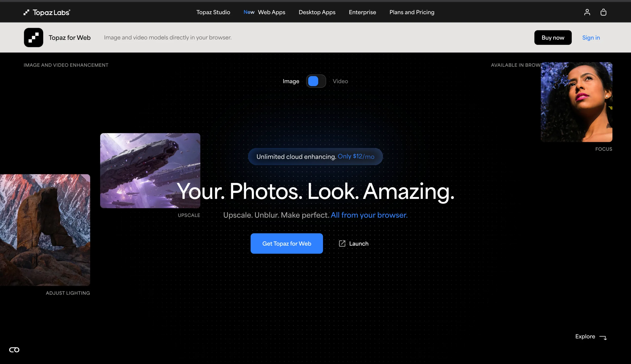Click the FOCUS caption label
The image size is (631, 364).
(x=604, y=149)
